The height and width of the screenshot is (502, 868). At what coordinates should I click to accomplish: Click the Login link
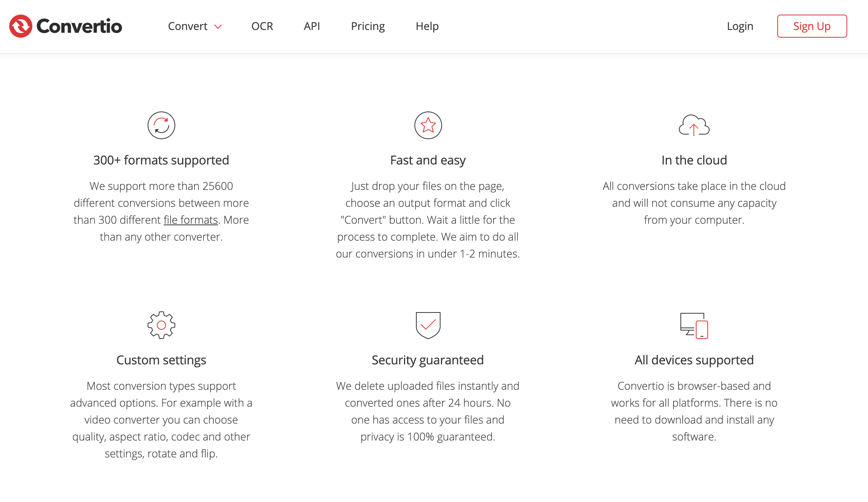(739, 26)
